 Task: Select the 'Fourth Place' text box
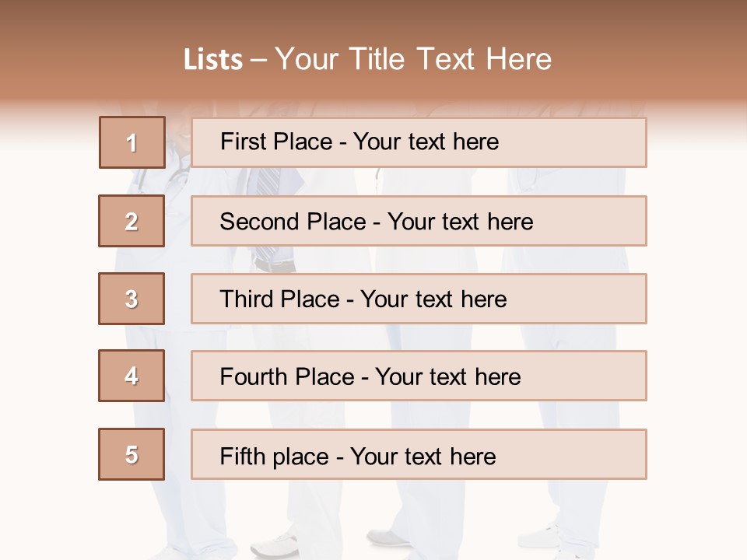tap(419, 376)
